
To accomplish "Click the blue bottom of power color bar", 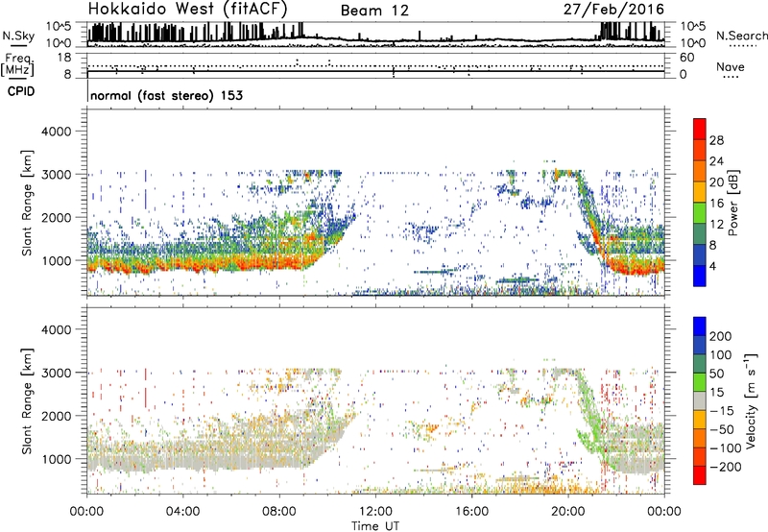I will tap(700, 276).
